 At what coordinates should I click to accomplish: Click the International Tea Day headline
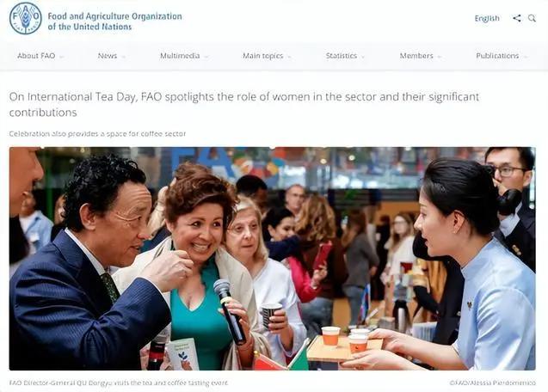pyautogui.click(x=244, y=104)
